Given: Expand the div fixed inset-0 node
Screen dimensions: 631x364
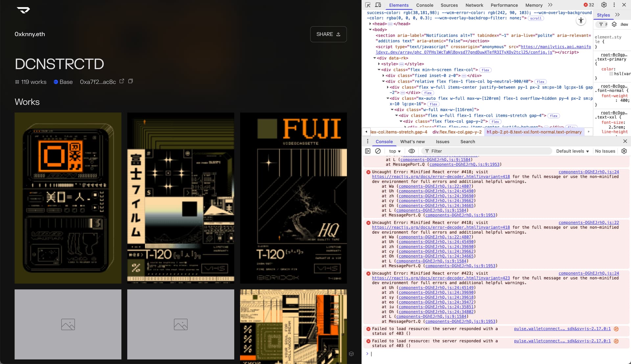Looking at the screenshot, I should pyautogui.click(x=383, y=75).
